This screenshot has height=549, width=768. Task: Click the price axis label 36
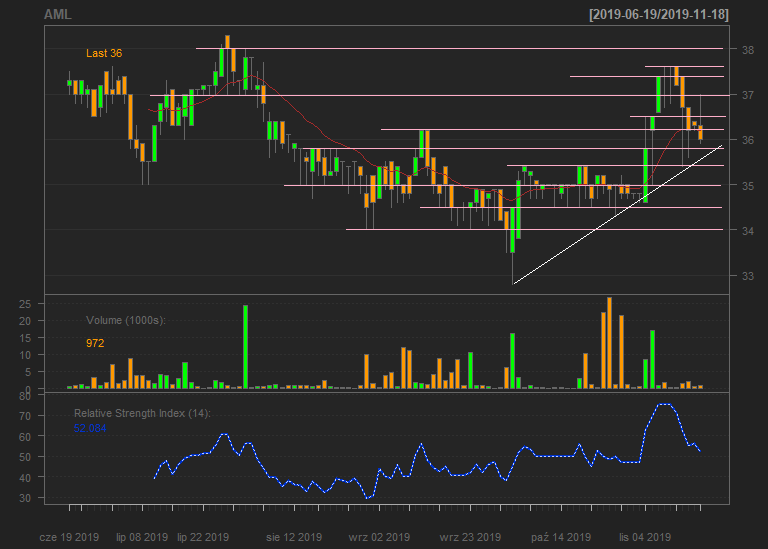748,140
